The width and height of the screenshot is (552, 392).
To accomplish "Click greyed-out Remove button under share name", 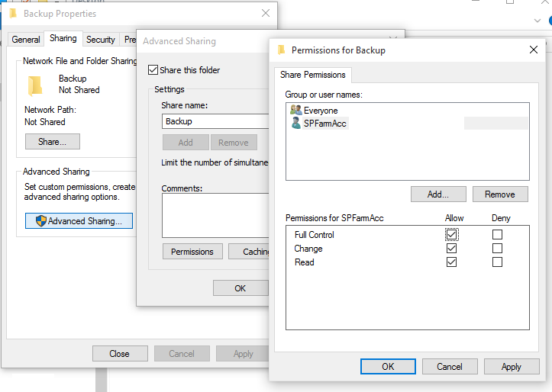I will 234,143.
